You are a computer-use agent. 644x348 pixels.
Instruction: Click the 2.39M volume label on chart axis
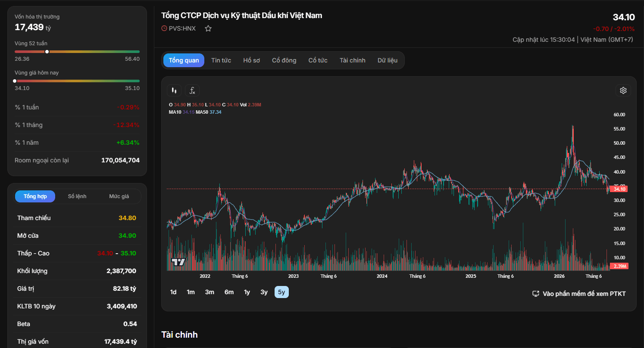pyautogui.click(x=619, y=266)
